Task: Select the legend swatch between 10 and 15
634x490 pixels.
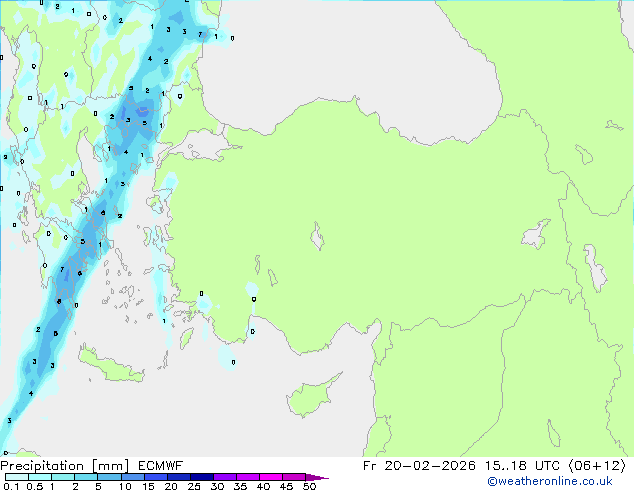Action: [133, 477]
